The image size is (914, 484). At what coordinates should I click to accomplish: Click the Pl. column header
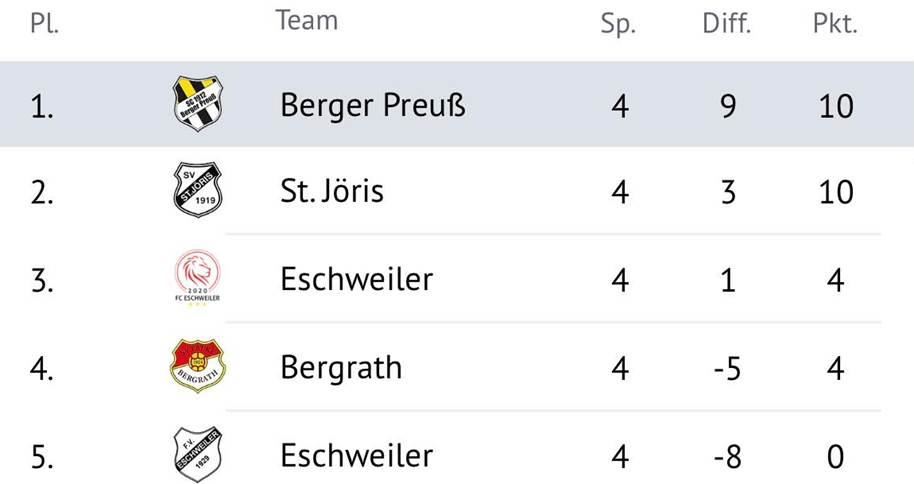44,23
